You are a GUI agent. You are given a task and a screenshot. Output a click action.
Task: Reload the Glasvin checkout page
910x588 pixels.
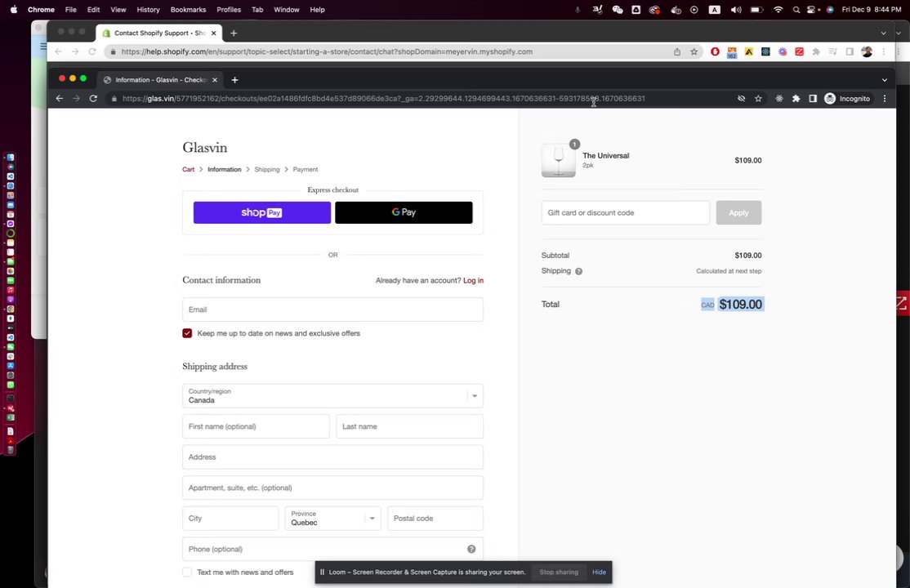tap(93, 99)
